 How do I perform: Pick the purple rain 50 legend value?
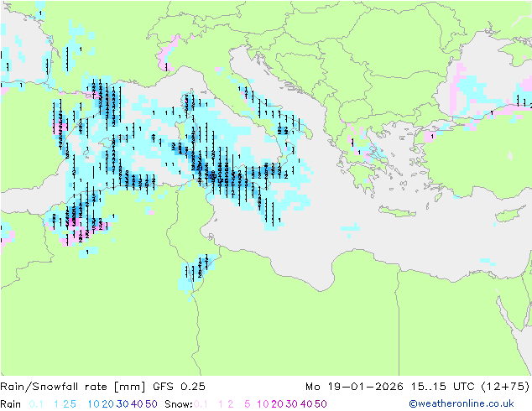[151, 404]
